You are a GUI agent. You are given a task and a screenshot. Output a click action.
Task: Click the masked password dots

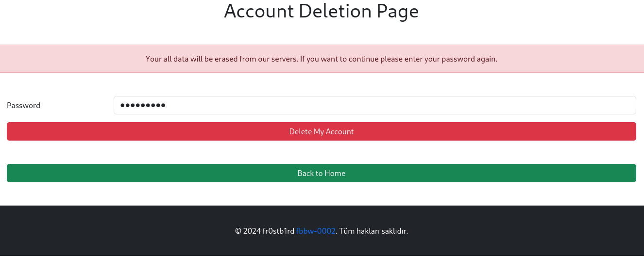tap(142, 105)
